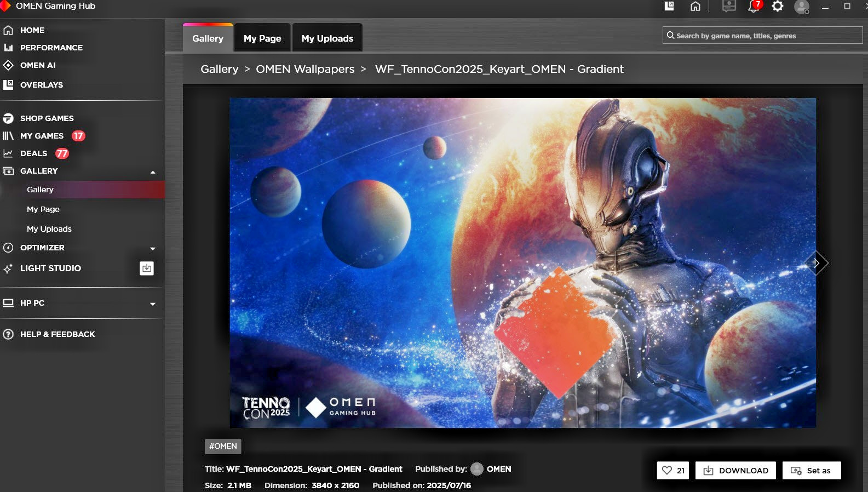Click the download icon beside LIGHT STUDIO
Image resolution: width=868 pixels, height=492 pixels.
point(147,268)
